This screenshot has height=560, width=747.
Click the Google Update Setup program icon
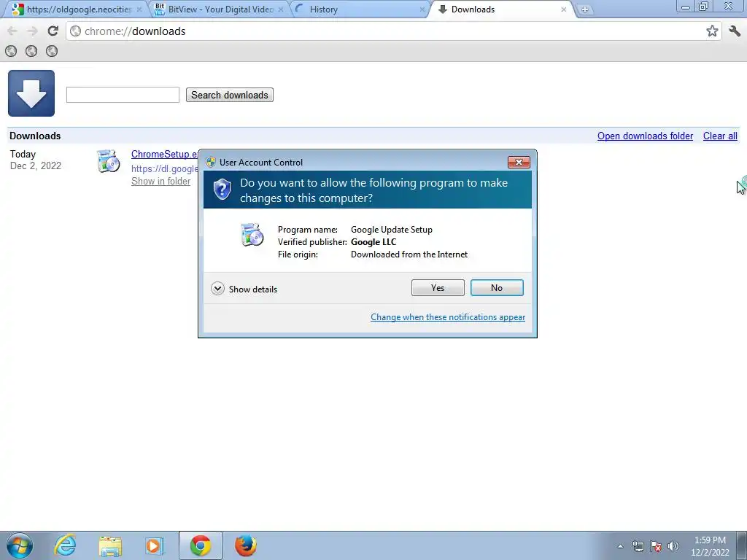(252, 234)
